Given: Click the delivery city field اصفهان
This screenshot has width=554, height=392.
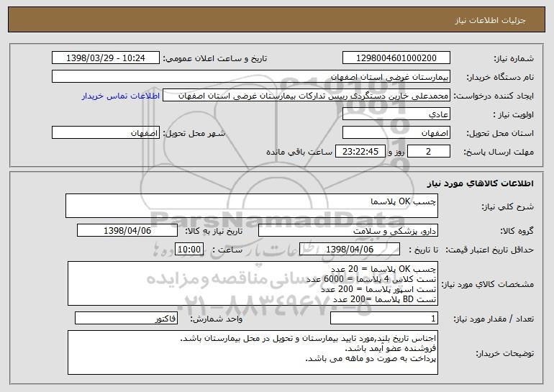Looking at the screenshot, I should point(106,133).
